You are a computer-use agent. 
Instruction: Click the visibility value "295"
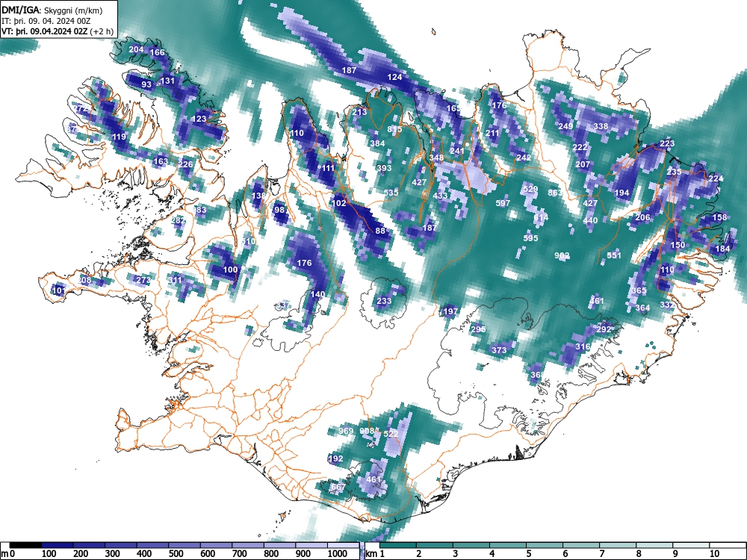(x=478, y=329)
